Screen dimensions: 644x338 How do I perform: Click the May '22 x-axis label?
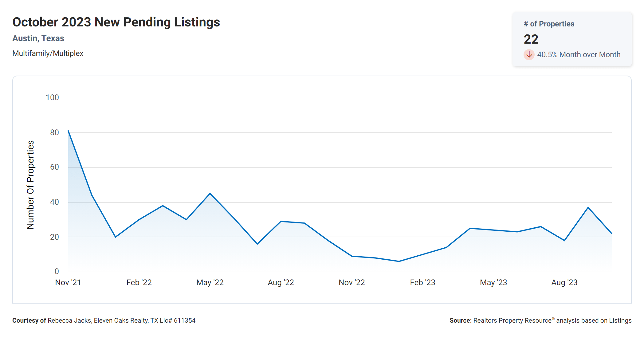tap(210, 282)
